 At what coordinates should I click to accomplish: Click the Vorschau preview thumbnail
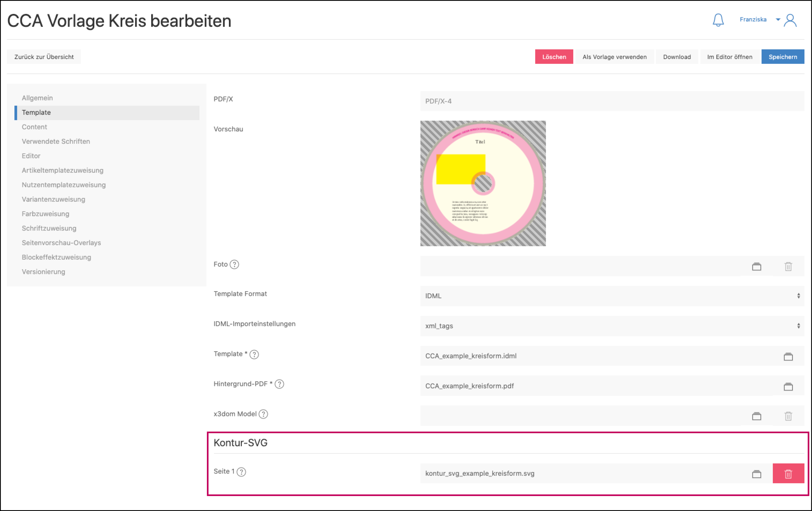click(x=483, y=183)
